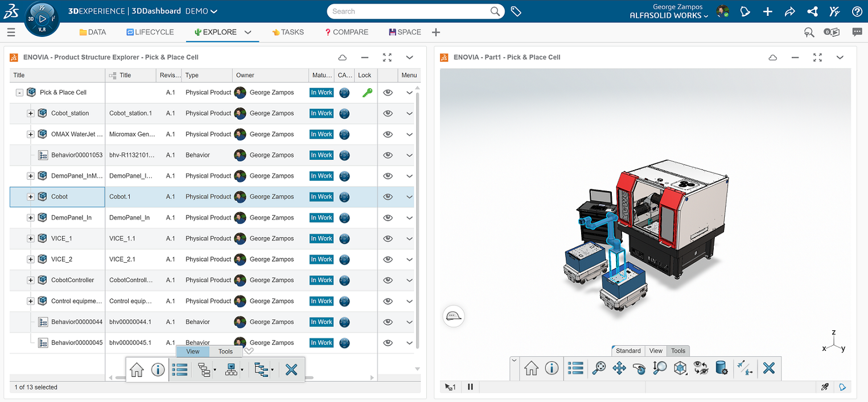
Task: Add a new dashboard tab with plus
Action: 436,32
